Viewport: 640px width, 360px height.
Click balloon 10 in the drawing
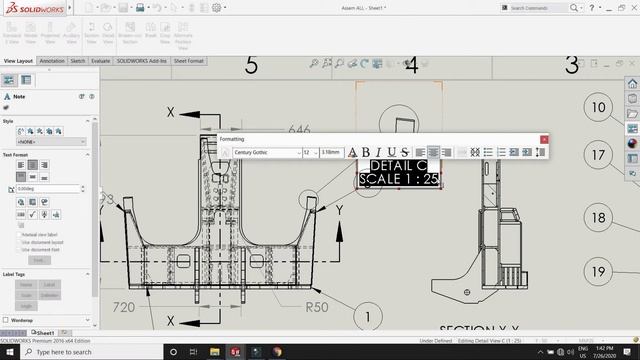[598, 107]
